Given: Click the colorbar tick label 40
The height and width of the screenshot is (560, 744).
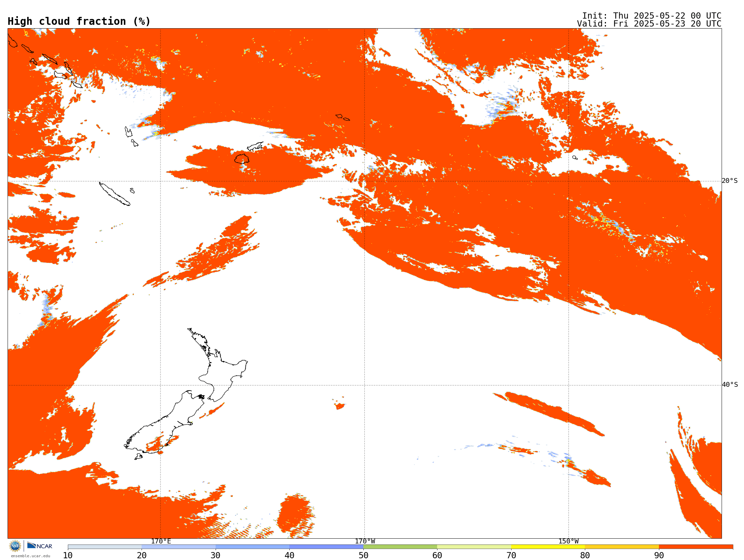Looking at the screenshot, I should [x=289, y=555].
